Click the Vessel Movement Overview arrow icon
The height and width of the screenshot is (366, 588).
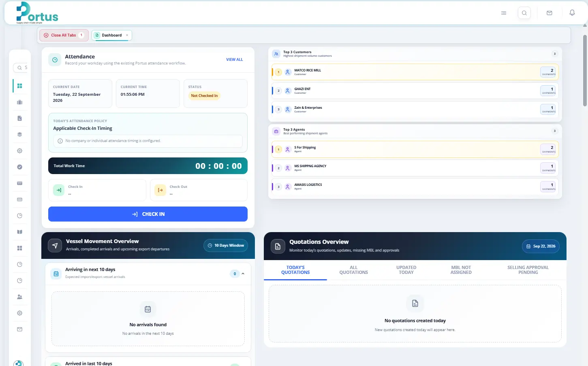click(x=55, y=245)
